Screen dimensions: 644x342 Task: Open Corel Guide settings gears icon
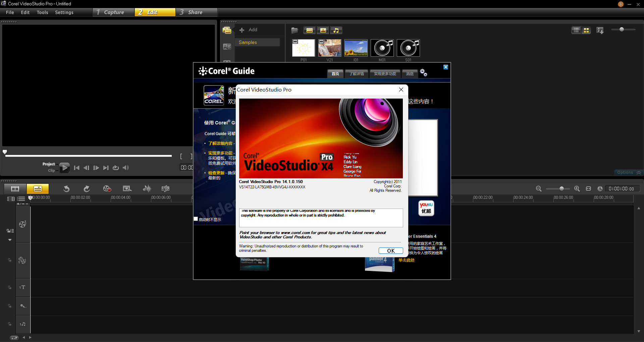(423, 72)
